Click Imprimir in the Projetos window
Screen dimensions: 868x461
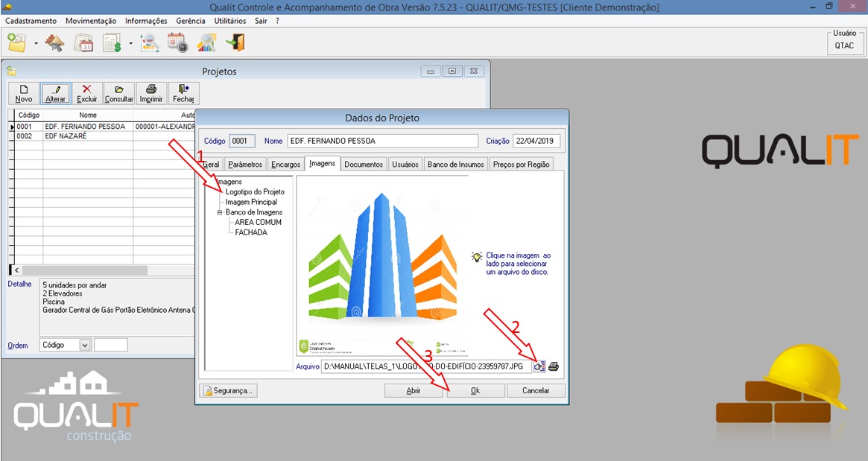[151, 94]
